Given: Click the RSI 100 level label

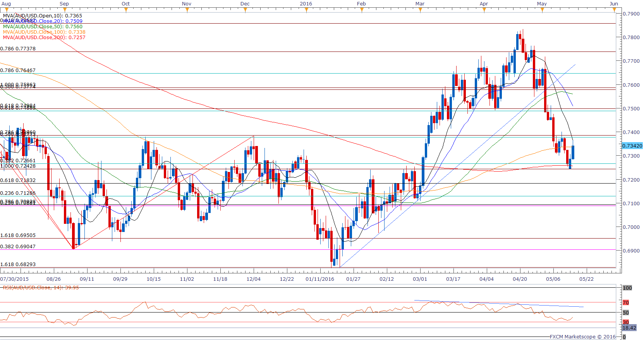Looking at the screenshot, I should point(627,288).
